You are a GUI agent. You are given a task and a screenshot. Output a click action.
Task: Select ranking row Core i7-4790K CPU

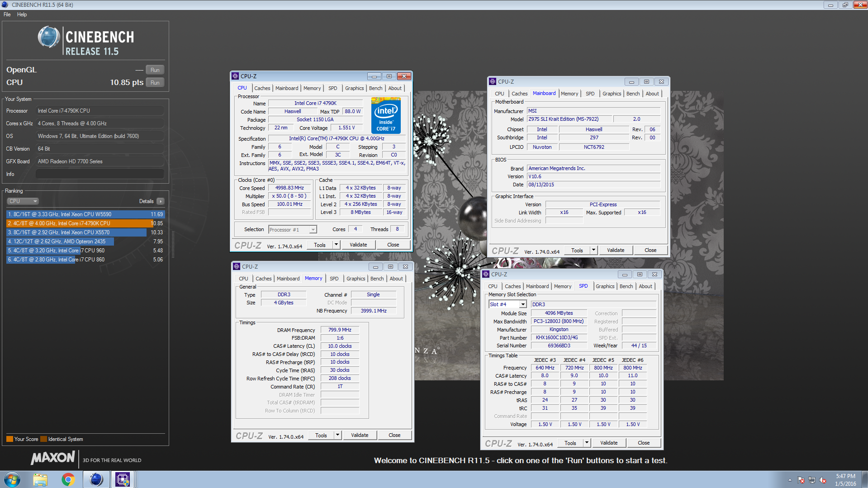(x=85, y=223)
